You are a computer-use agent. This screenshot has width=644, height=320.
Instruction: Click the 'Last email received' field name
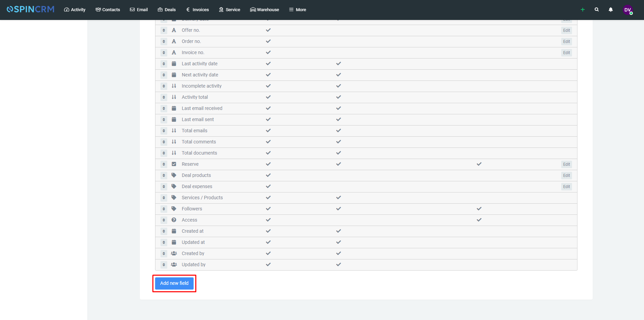[x=202, y=108]
